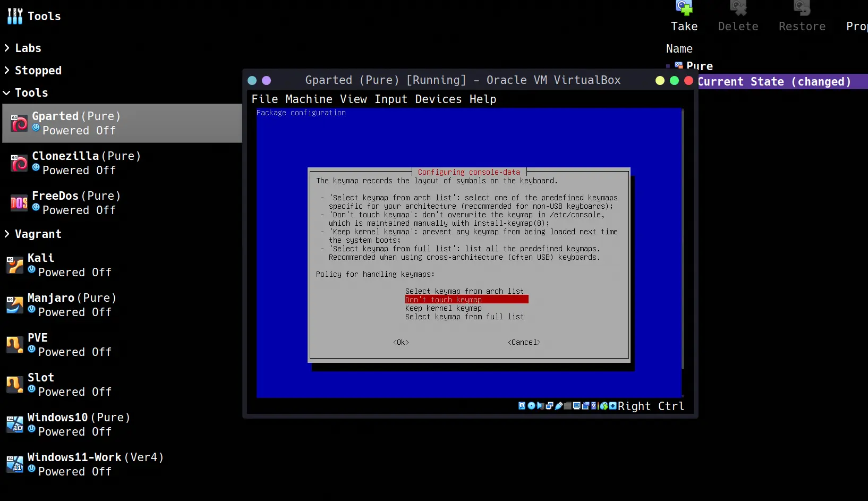
Task: Click the PVE VM icon
Action: tap(15, 345)
